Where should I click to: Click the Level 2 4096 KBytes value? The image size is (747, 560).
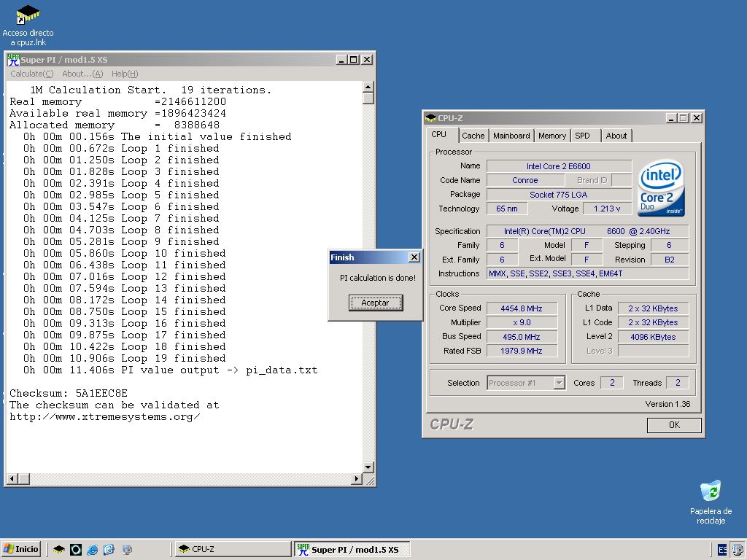653,337
